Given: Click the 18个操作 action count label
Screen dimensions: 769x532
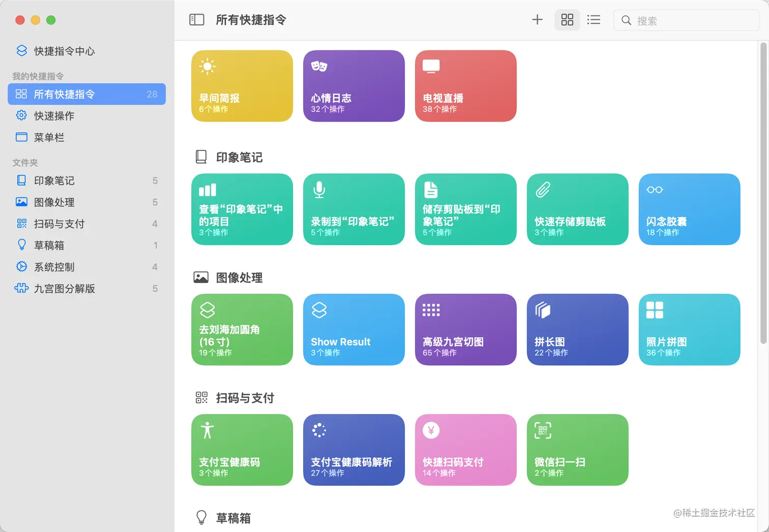Looking at the screenshot, I should point(663,232).
